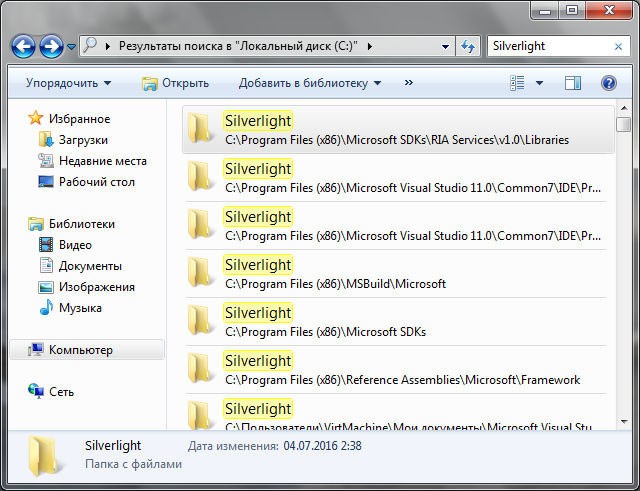640x491 pixels.
Task: Click the Библиотеки icon
Action: 36,224
